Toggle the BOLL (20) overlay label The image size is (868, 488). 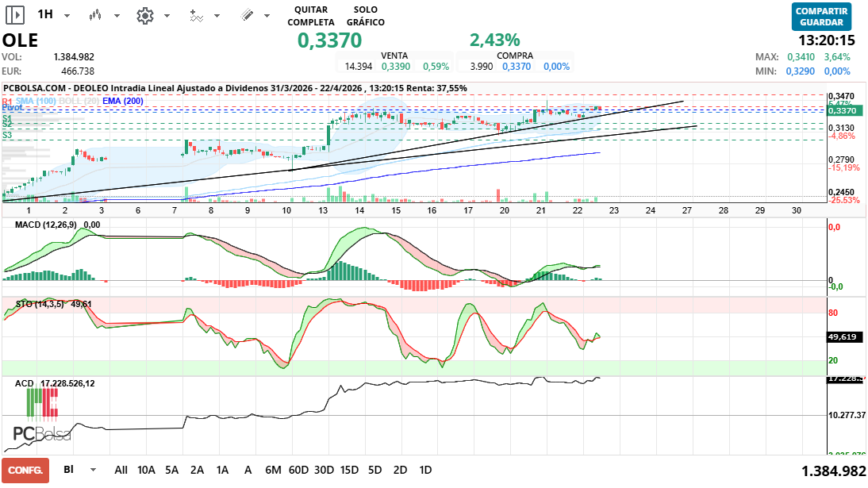(x=79, y=101)
